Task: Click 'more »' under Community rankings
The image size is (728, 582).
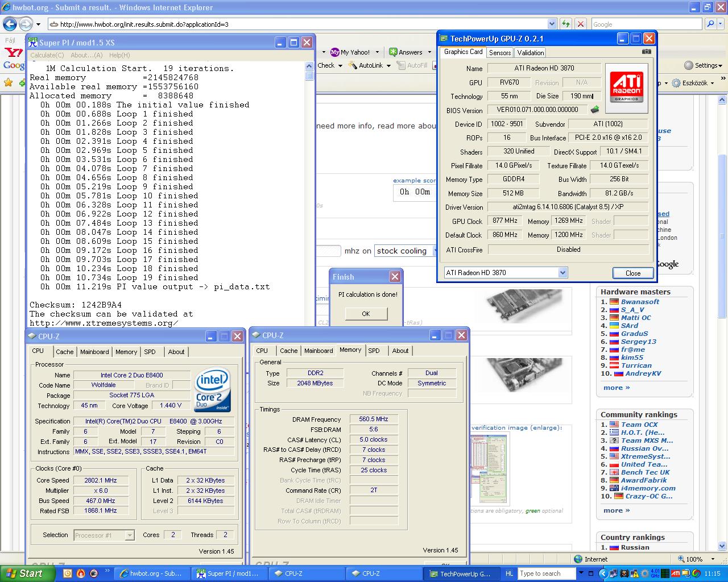Action: [x=617, y=510]
